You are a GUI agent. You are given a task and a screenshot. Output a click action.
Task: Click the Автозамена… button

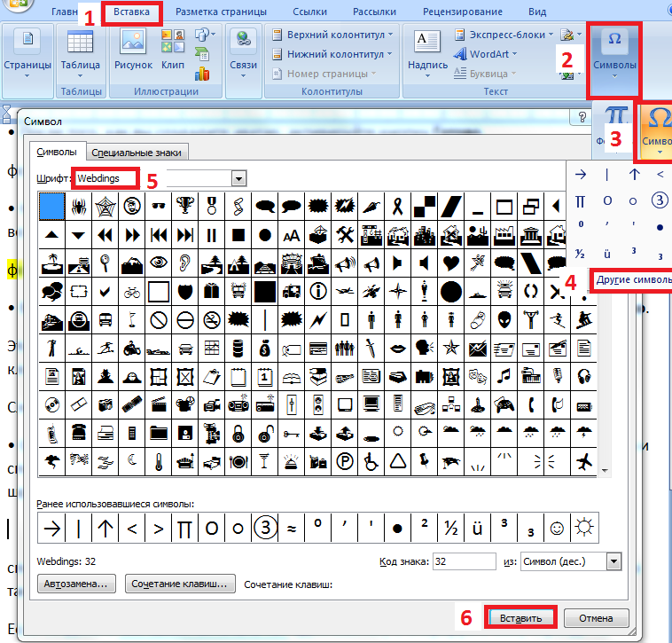coord(76,584)
